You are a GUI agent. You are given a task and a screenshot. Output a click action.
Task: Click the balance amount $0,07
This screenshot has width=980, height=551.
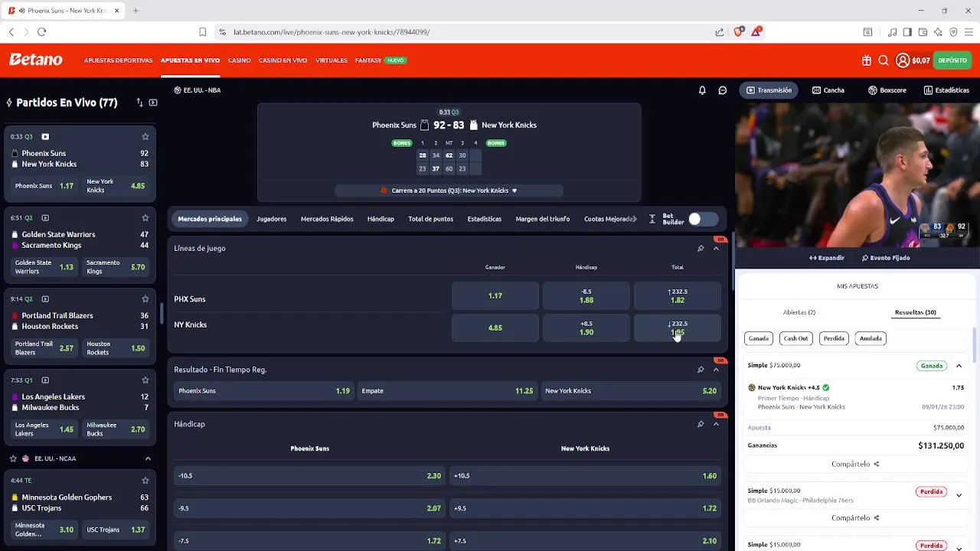point(920,60)
